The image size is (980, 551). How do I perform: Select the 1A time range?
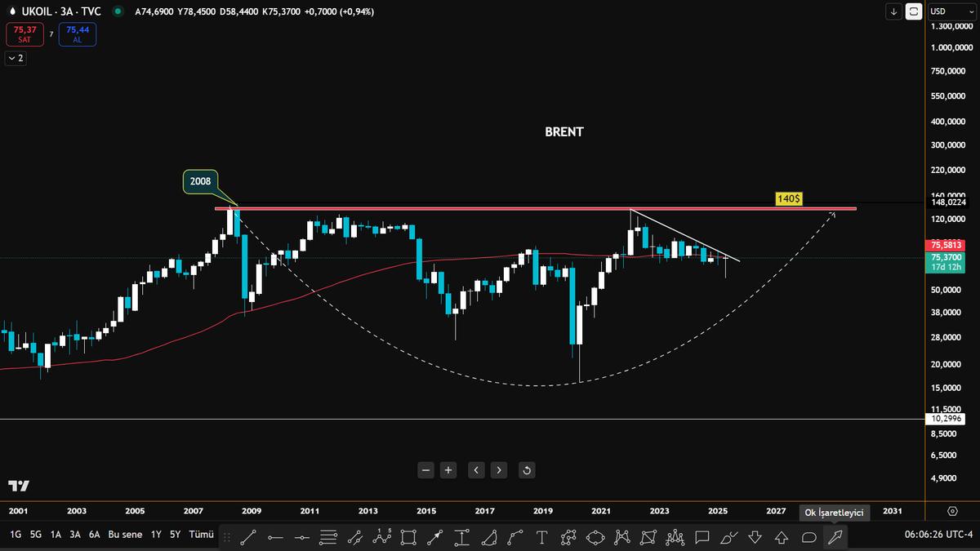56,535
